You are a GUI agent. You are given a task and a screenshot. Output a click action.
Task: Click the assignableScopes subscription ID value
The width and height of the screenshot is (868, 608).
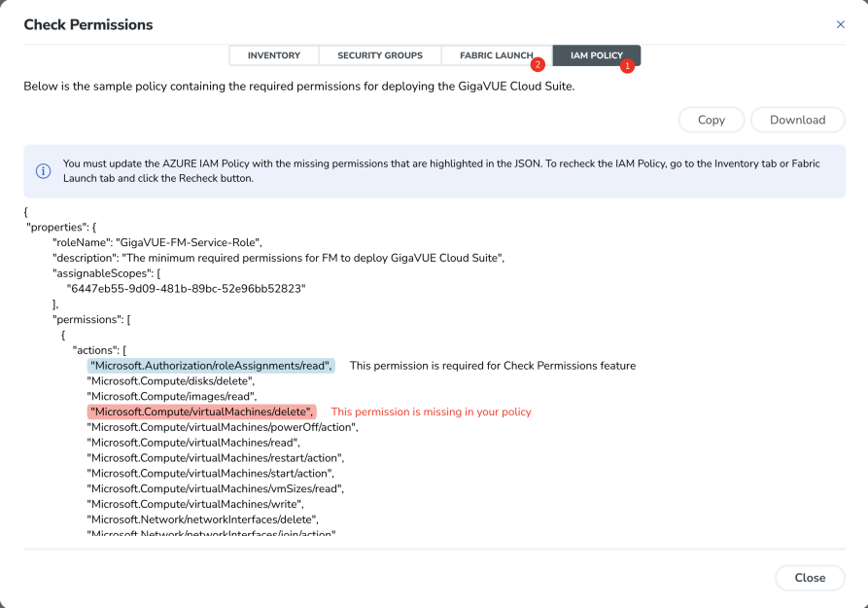click(x=186, y=289)
